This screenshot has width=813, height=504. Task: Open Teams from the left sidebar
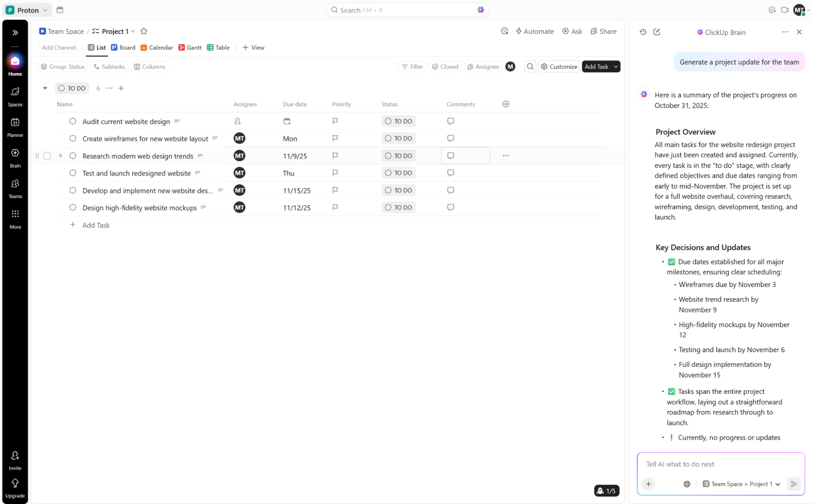pos(15,187)
